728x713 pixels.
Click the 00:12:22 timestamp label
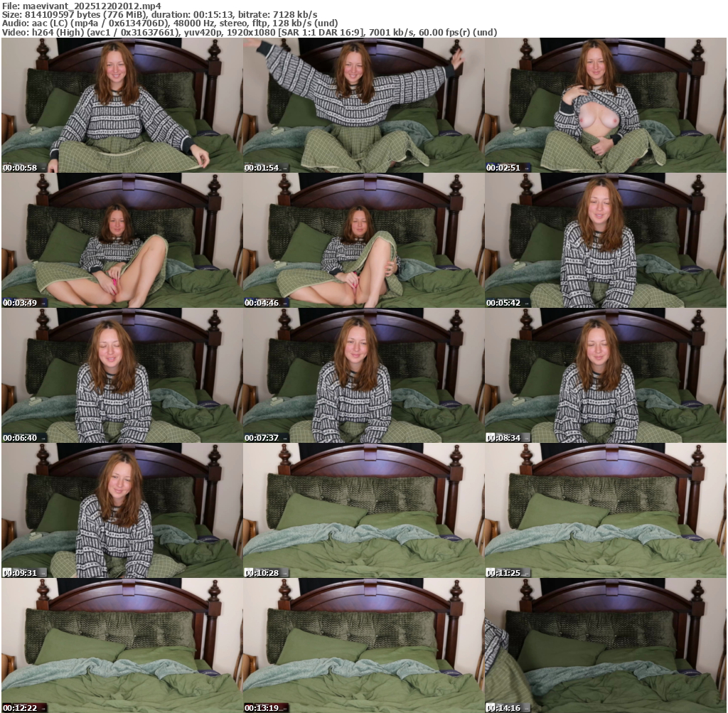[20, 708]
